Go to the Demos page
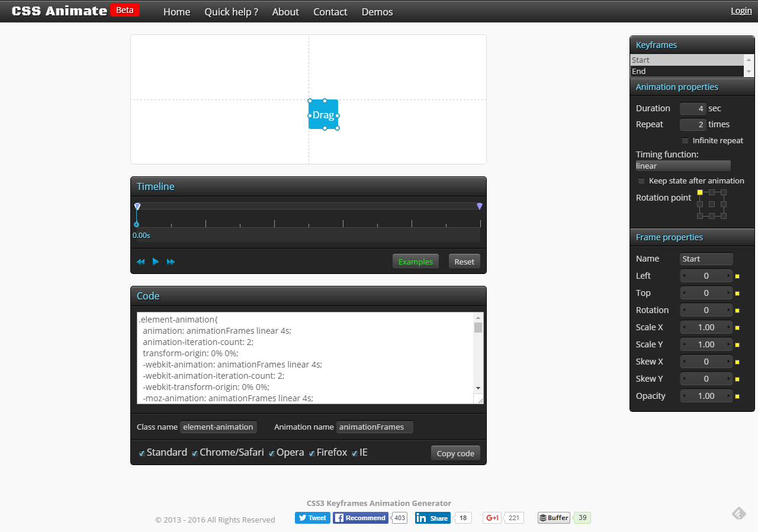The height and width of the screenshot is (532, 758). [x=377, y=12]
